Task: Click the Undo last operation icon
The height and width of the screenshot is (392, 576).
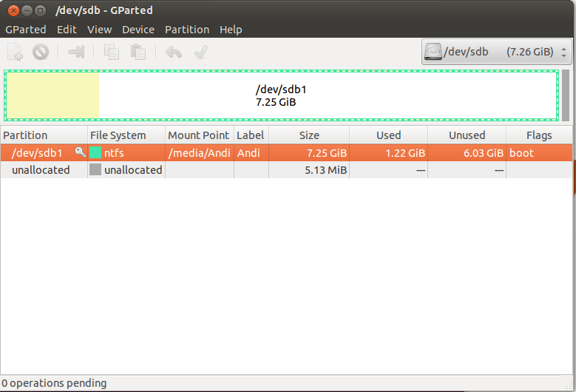Action: [173, 52]
